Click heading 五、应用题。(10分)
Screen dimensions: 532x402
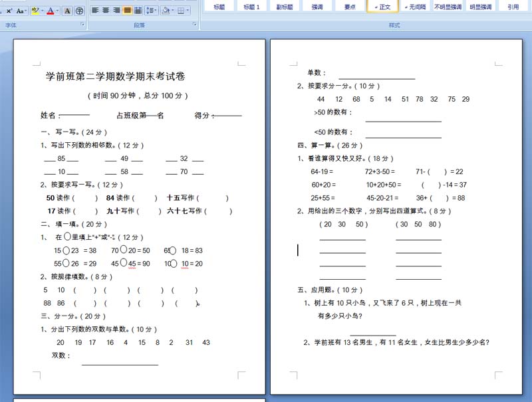(x=330, y=290)
